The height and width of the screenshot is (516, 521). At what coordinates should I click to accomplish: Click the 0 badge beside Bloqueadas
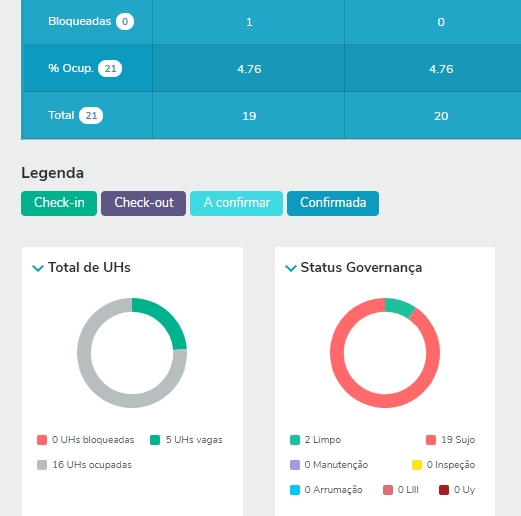pos(125,22)
